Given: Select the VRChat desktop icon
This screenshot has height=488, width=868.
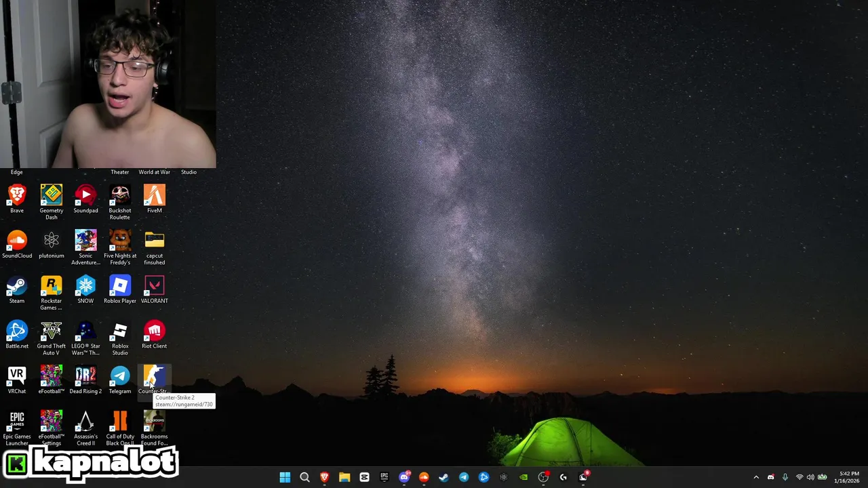Looking at the screenshot, I should pos(17,380).
